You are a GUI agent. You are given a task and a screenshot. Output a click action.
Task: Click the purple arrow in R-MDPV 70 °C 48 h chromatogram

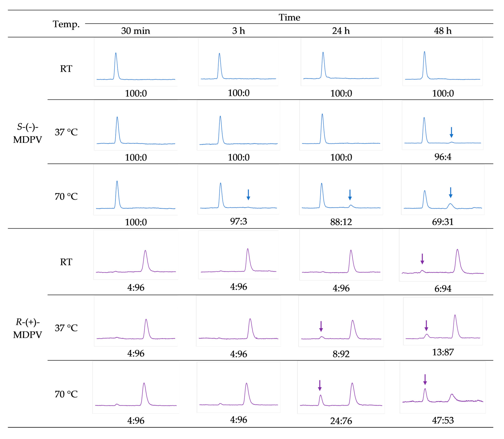pyautogui.click(x=425, y=379)
